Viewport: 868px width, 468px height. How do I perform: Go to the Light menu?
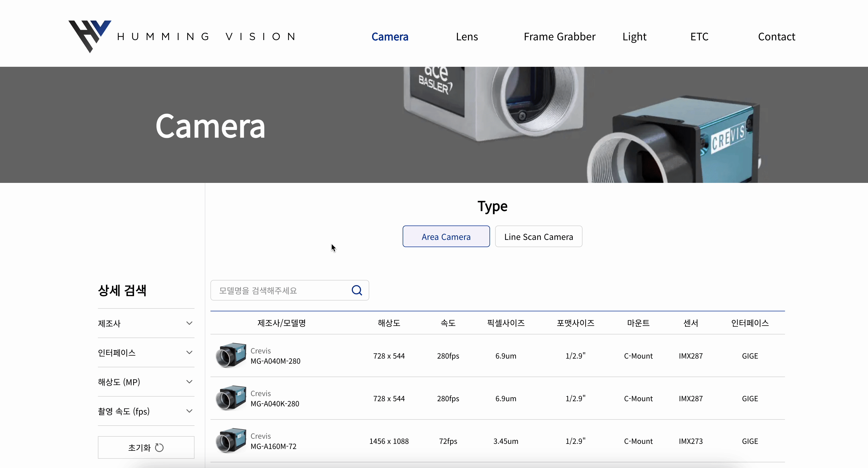coord(634,36)
